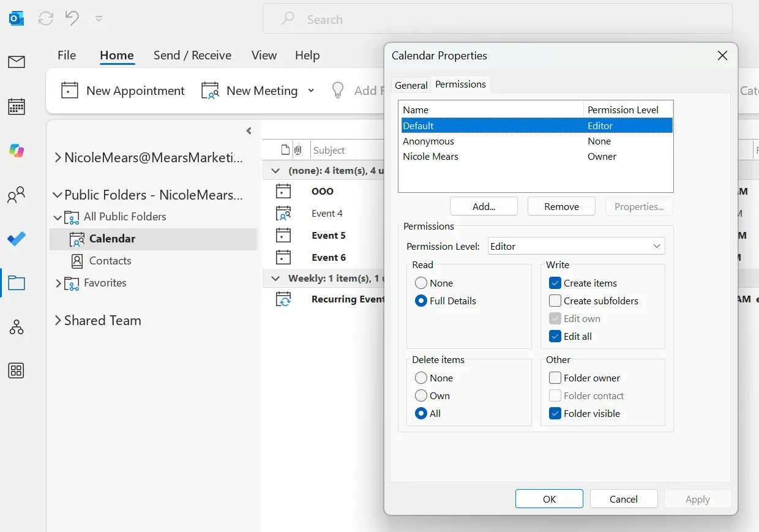Click meeting icon beside Event 4
The width and height of the screenshot is (759, 532).
click(283, 213)
